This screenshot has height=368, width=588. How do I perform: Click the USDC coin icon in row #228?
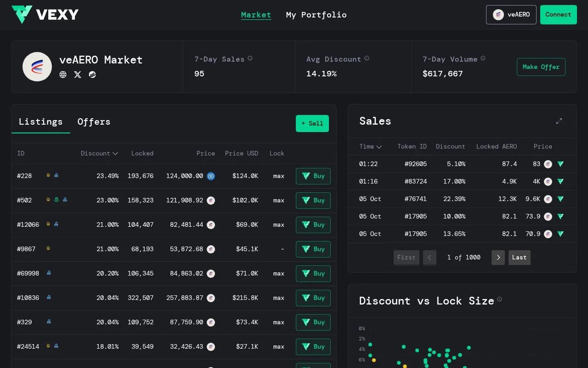211,176
